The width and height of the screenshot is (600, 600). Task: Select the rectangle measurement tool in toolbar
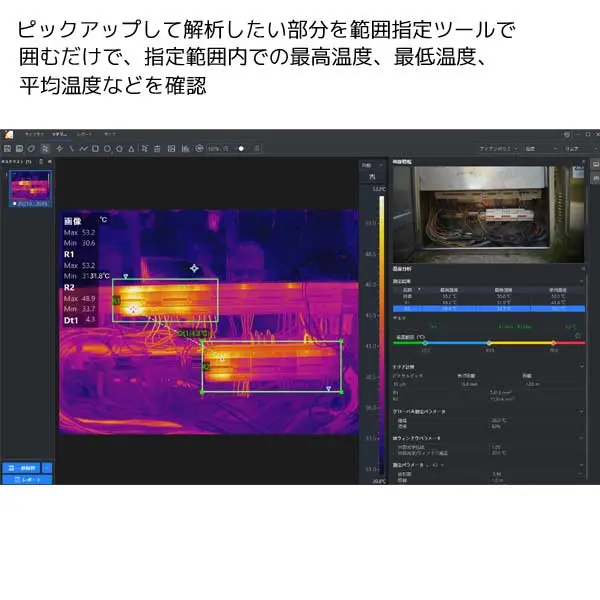96,149
